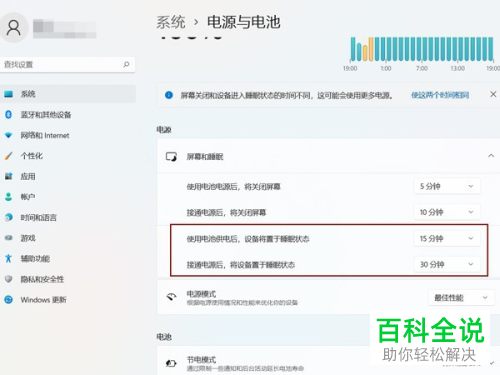Open 辅助功能 settings
500x375 pixels.
point(68,258)
